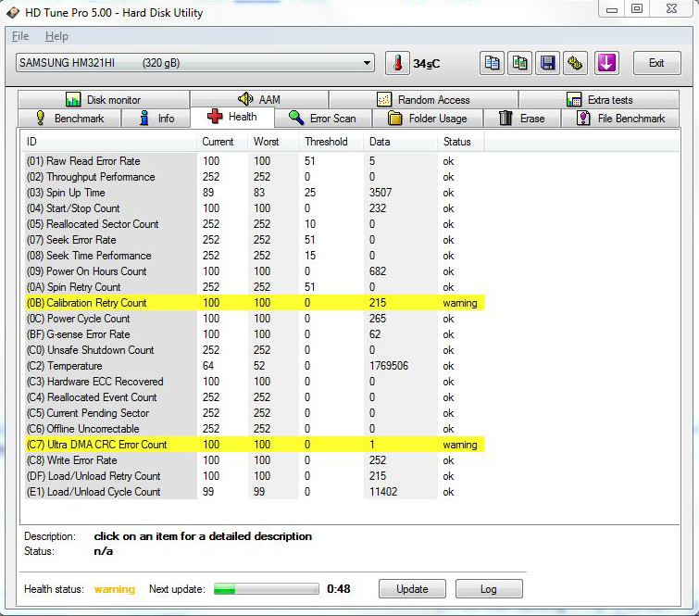Open the File menu
Image resolution: width=699 pixels, height=616 pixels.
coord(20,36)
